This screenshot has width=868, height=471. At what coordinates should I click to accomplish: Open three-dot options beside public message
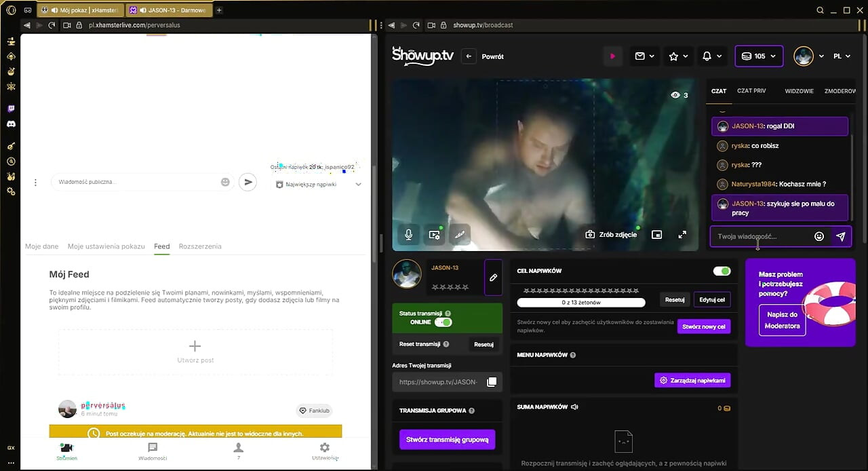pyautogui.click(x=36, y=182)
